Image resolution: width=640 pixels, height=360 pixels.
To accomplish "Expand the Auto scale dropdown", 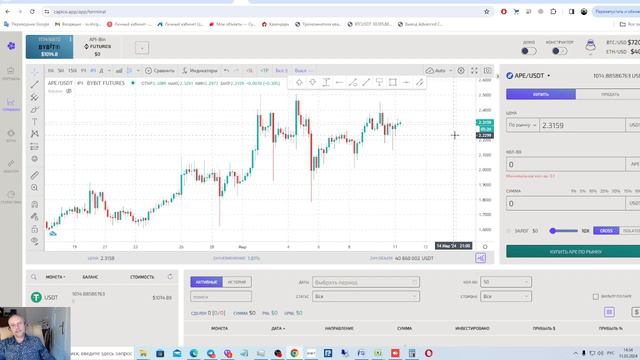I will coord(451,71).
